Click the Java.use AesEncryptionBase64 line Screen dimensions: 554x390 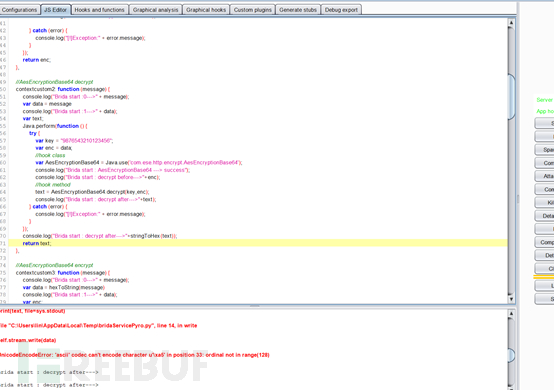pos(138,162)
